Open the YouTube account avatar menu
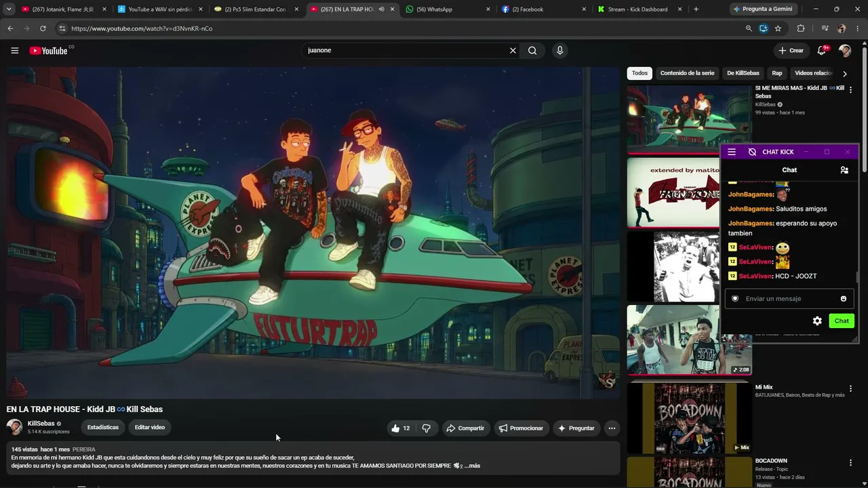The image size is (868, 488). [x=845, y=50]
